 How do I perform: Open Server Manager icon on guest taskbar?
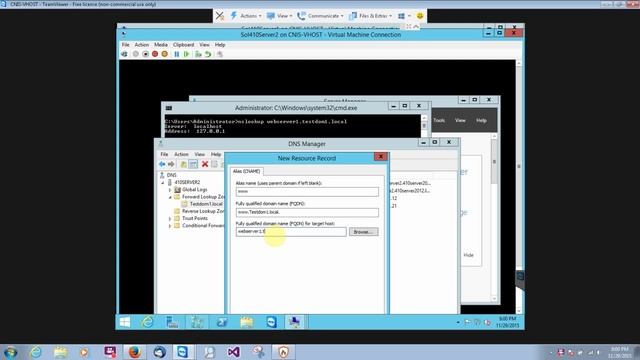tap(172, 322)
